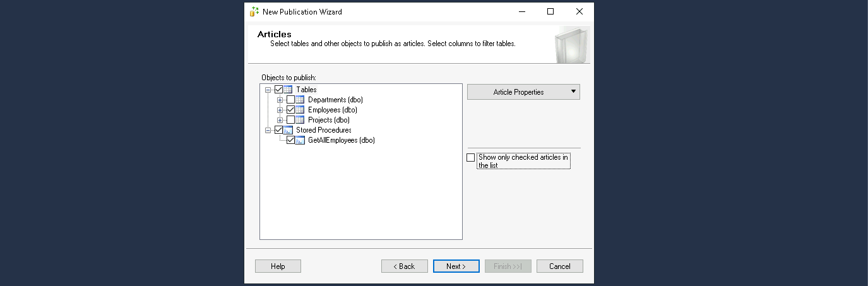Uncheck the GetAllEmployees (dbo) checkbox

pyautogui.click(x=290, y=140)
